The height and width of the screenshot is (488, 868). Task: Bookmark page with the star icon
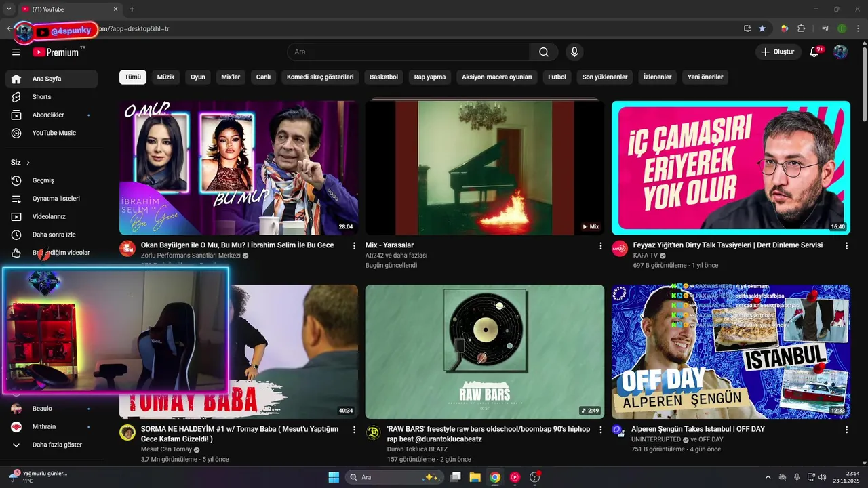(762, 28)
